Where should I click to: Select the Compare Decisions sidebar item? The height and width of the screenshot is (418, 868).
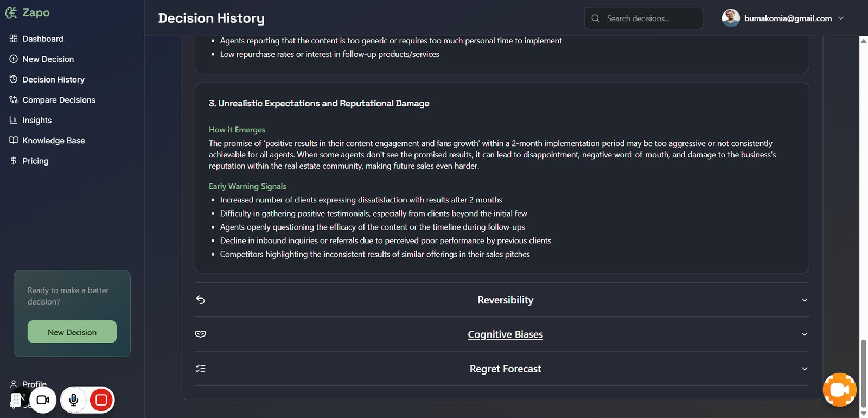coord(52,100)
